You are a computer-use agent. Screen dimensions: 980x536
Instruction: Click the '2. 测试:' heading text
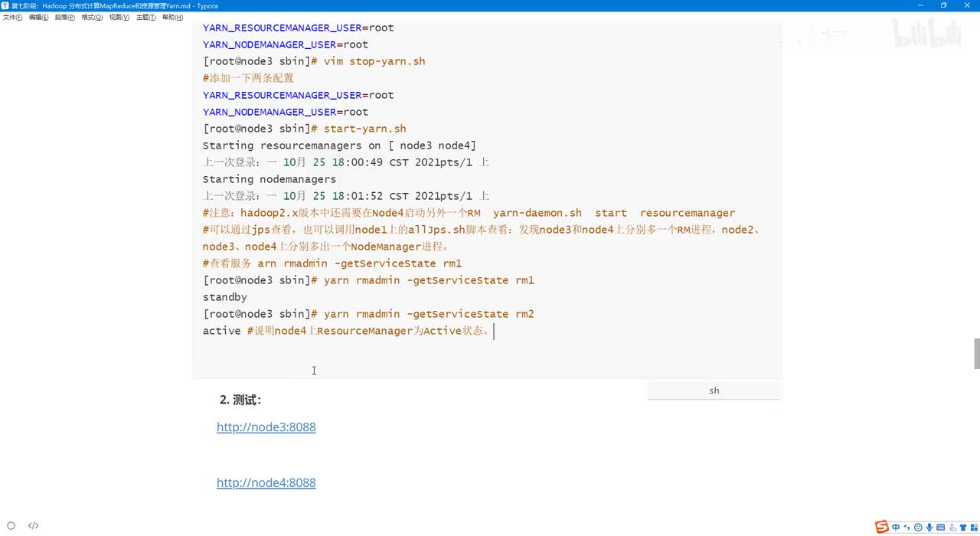[240, 400]
